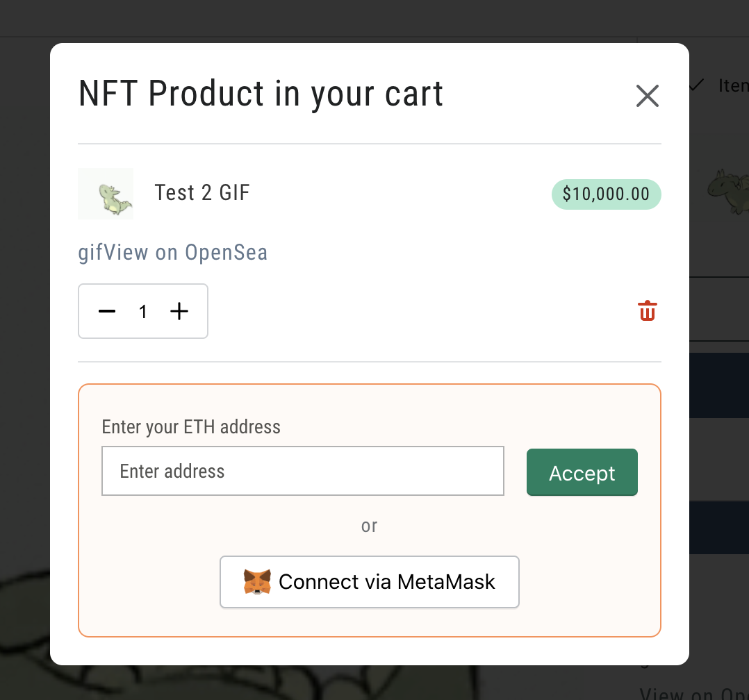Click the Connect via MetaMask button
This screenshot has height=700, width=749.
tap(370, 582)
